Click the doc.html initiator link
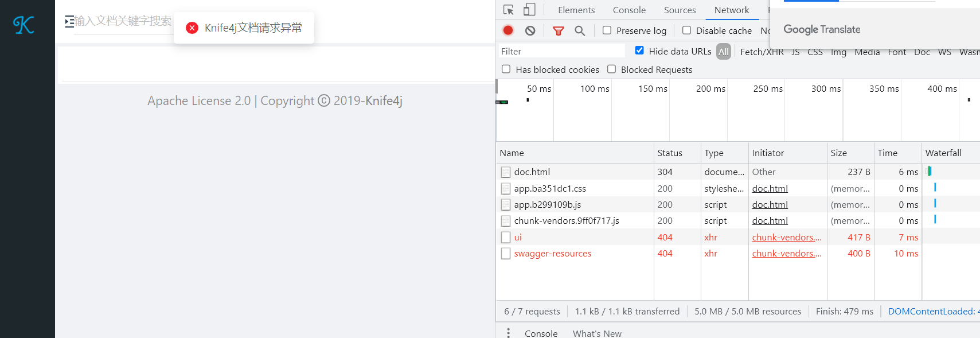The width and height of the screenshot is (980, 338). pos(770,188)
